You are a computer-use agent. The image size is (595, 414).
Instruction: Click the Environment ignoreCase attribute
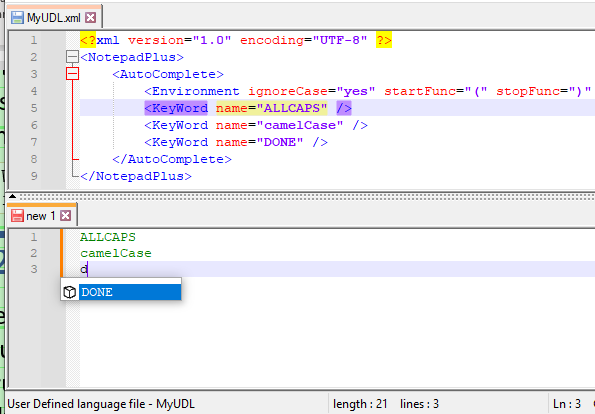click(x=312, y=91)
